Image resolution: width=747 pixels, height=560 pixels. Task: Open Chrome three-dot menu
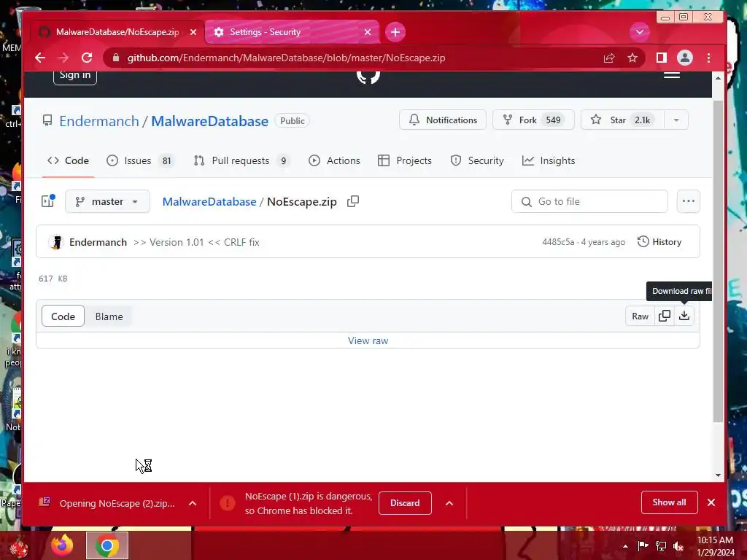708,58
